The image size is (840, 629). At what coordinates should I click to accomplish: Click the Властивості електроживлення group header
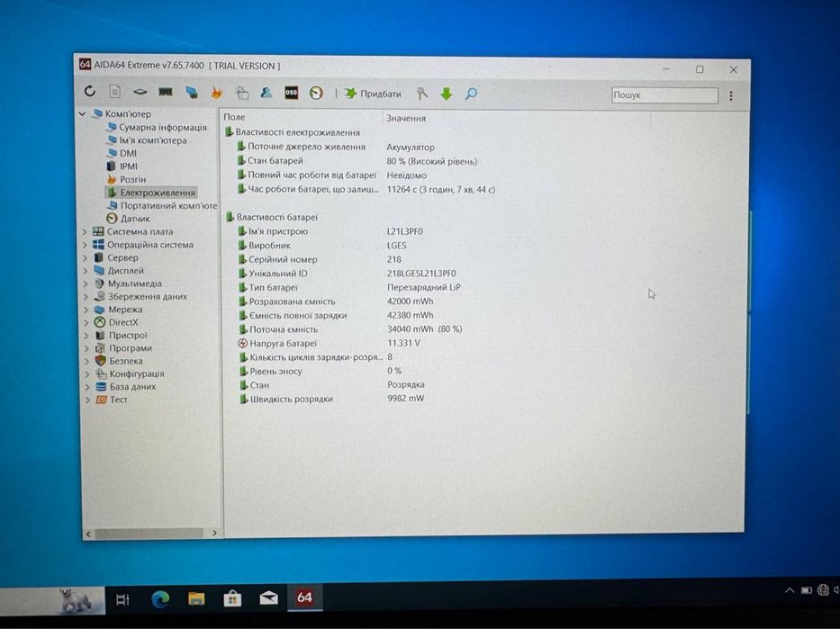293,132
